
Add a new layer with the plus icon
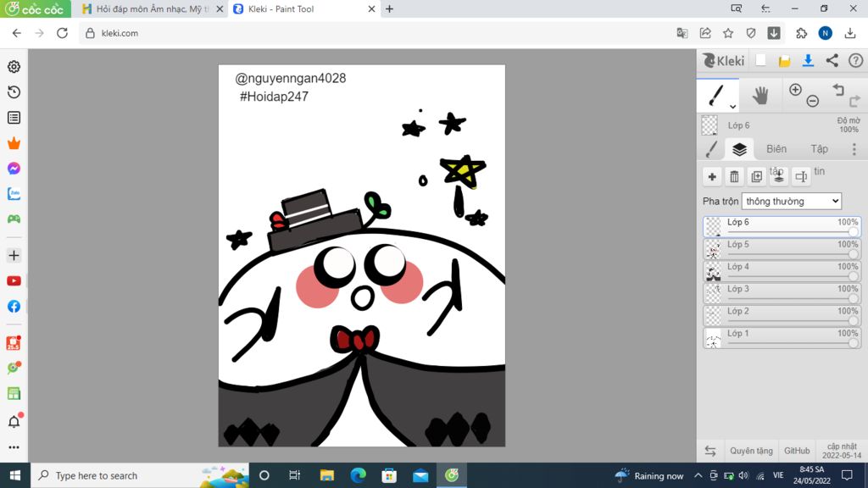pos(712,176)
